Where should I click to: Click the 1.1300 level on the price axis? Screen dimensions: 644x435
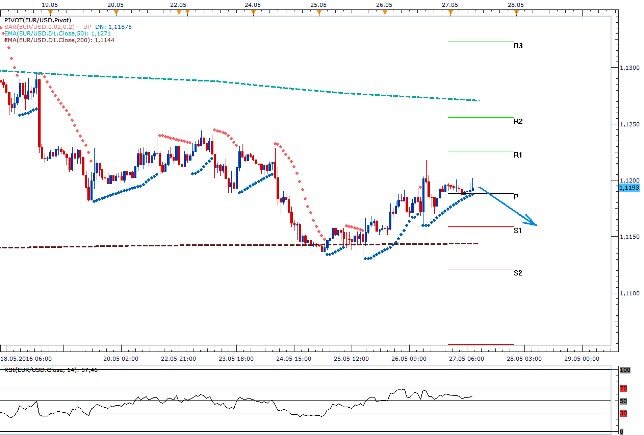click(629, 68)
